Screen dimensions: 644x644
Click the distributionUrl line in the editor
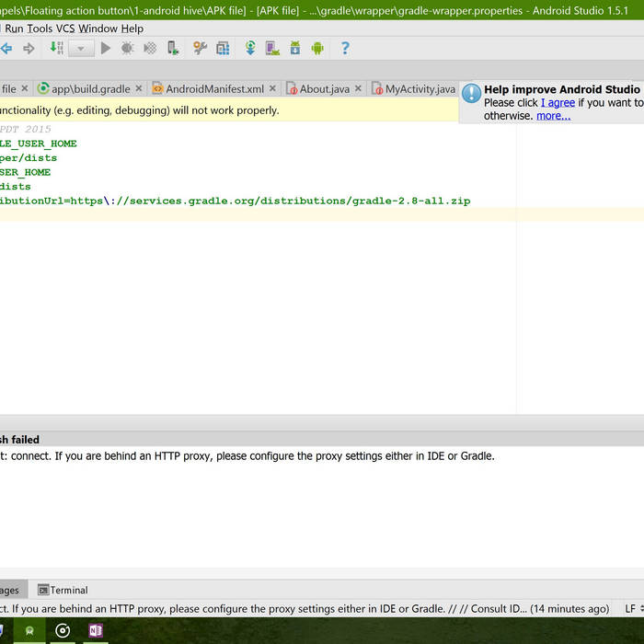235,201
